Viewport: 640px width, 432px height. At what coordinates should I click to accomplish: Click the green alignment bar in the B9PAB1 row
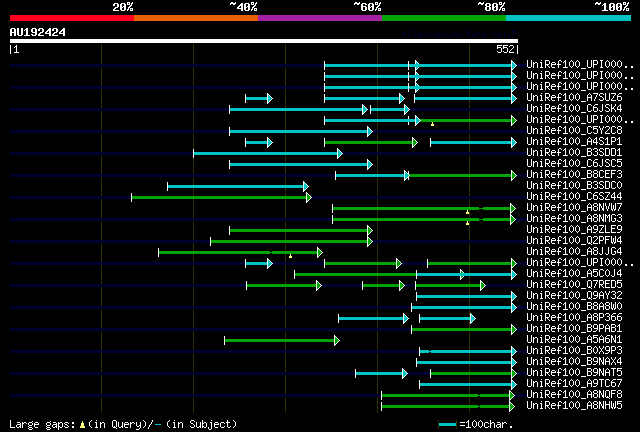(464, 330)
